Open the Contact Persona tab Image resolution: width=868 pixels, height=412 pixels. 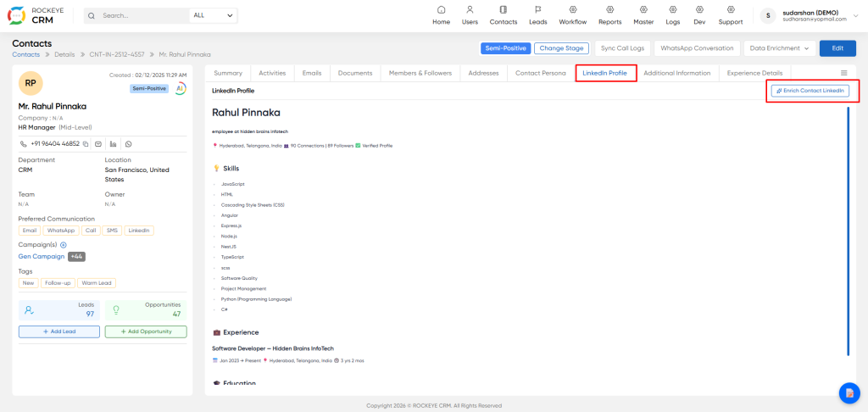(541, 73)
